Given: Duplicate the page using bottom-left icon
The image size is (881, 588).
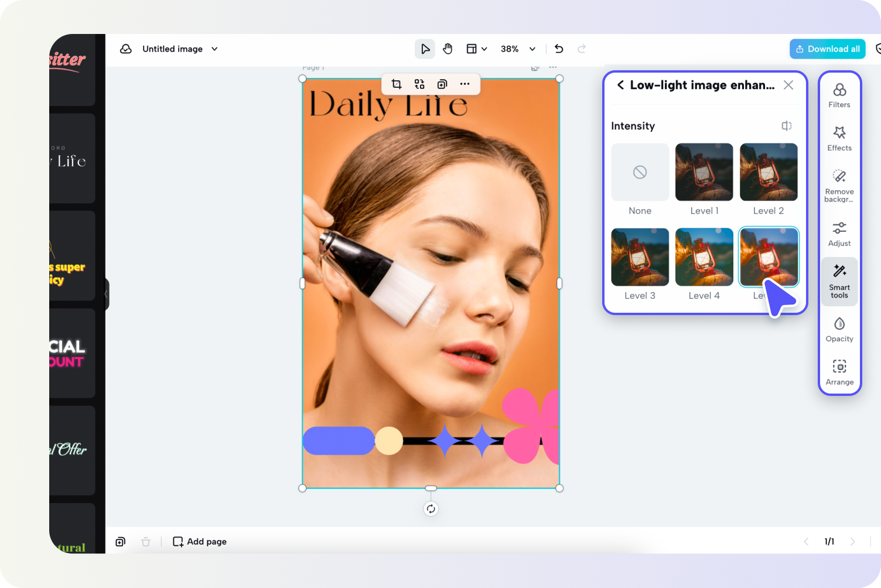Looking at the screenshot, I should (x=120, y=541).
